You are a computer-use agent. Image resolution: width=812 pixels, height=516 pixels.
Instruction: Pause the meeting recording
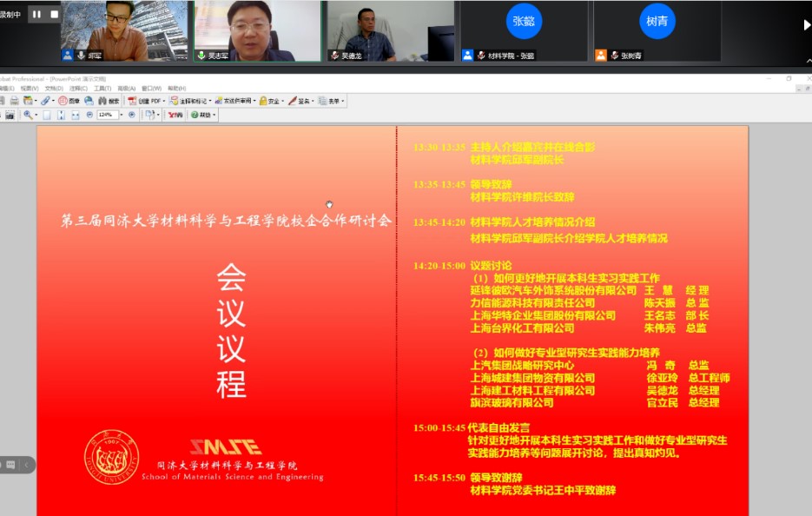point(36,14)
